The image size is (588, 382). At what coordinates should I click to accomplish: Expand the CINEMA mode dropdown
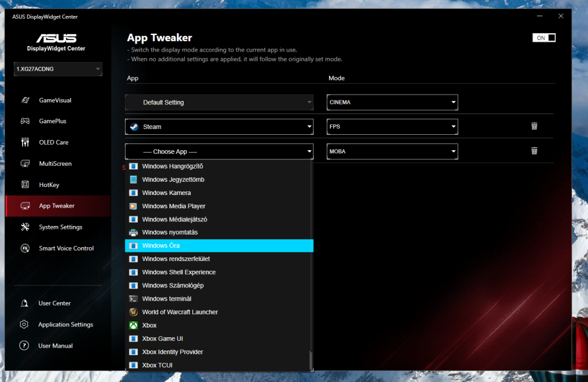point(392,103)
